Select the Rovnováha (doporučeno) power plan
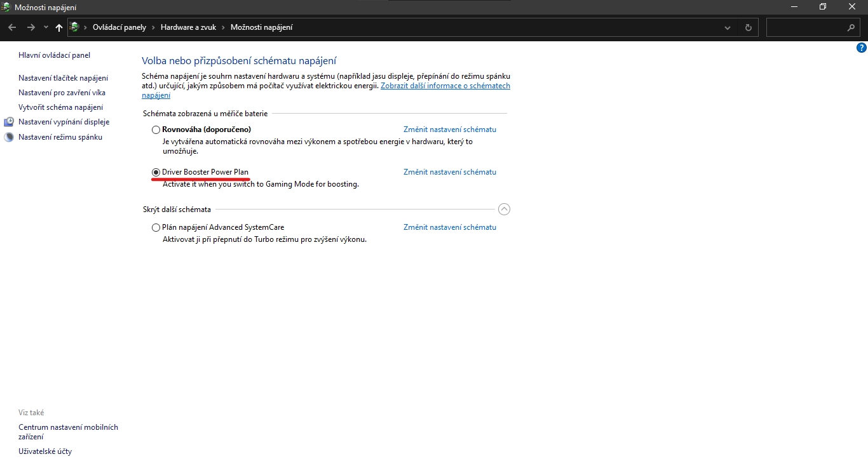Image resolution: width=868 pixels, height=466 pixels. (x=156, y=130)
